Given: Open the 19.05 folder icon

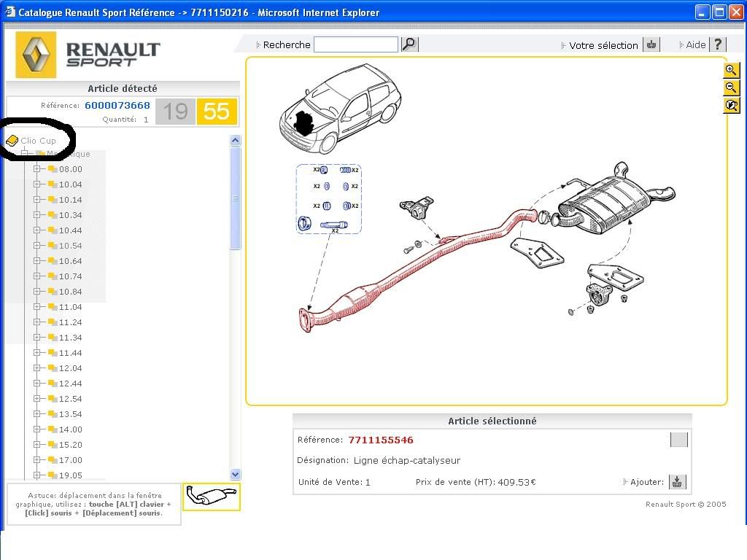Looking at the screenshot, I should point(53,475).
